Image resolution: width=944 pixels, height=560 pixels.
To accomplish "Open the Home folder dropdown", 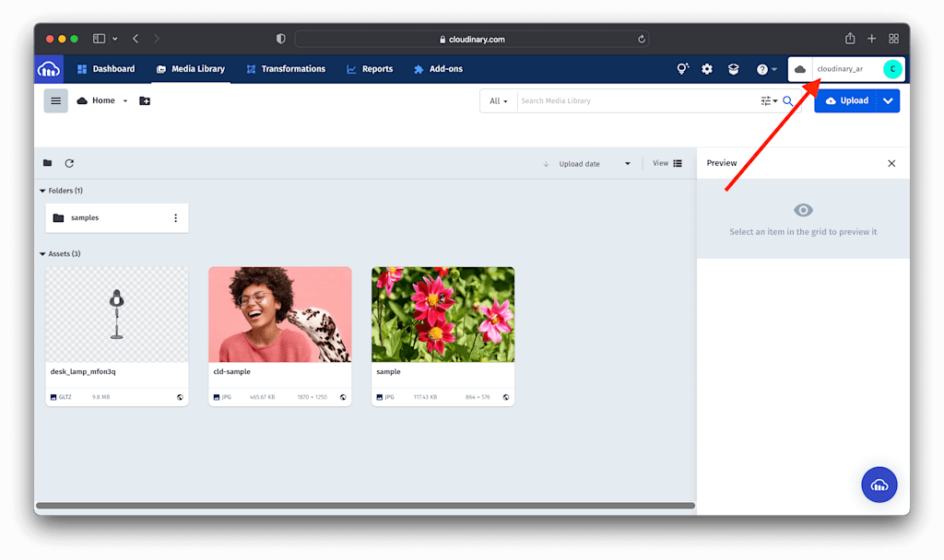I will [102, 100].
